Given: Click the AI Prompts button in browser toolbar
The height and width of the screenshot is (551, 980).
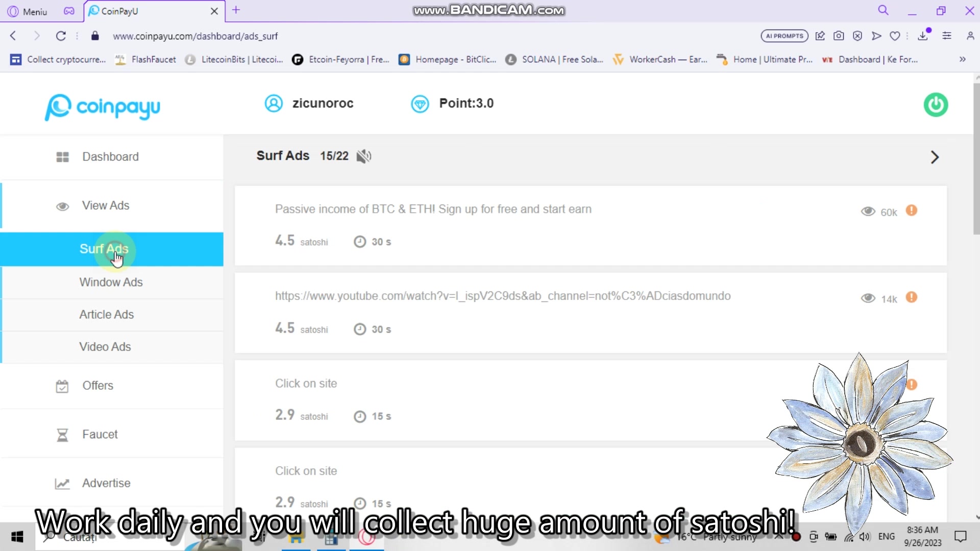Looking at the screenshot, I should pyautogui.click(x=785, y=36).
